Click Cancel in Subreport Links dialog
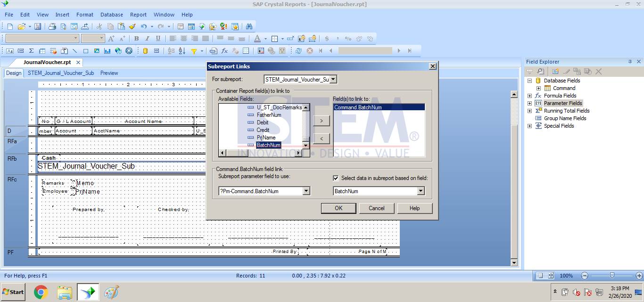644x302 pixels. [377, 208]
